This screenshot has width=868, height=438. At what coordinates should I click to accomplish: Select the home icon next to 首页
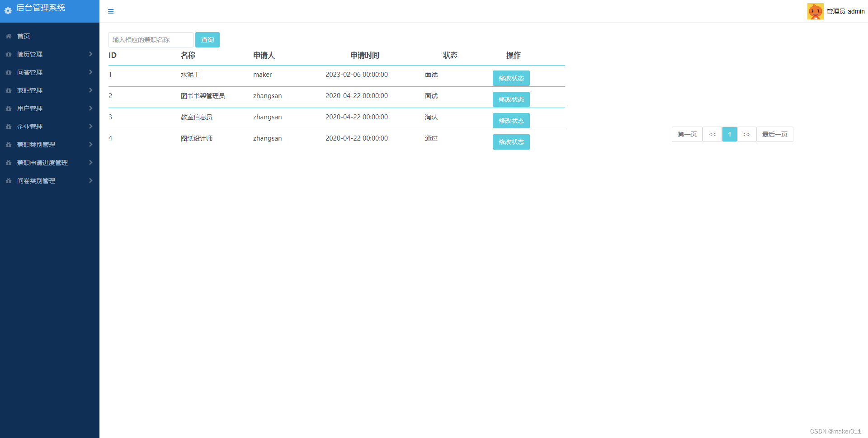pos(8,36)
